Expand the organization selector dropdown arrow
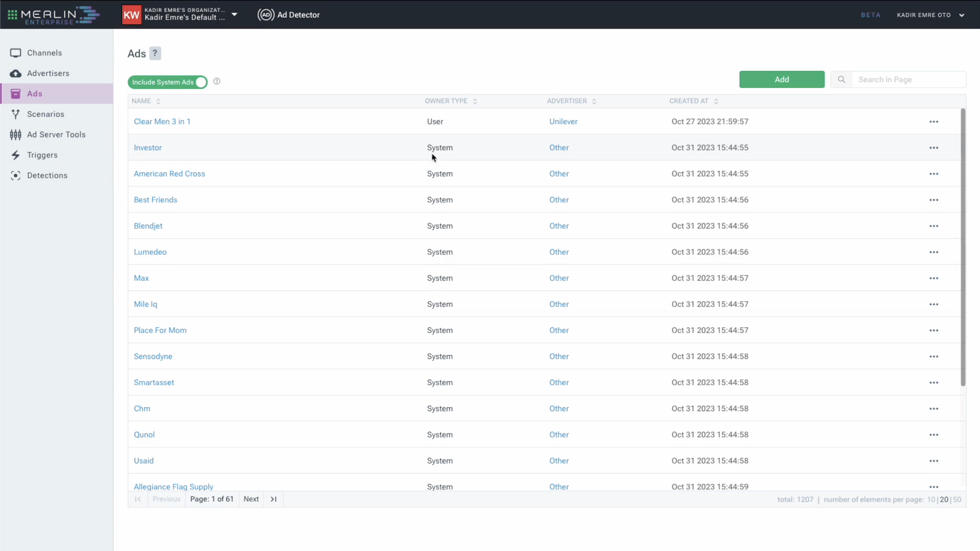980x551 pixels. pyautogui.click(x=234, y=15)
